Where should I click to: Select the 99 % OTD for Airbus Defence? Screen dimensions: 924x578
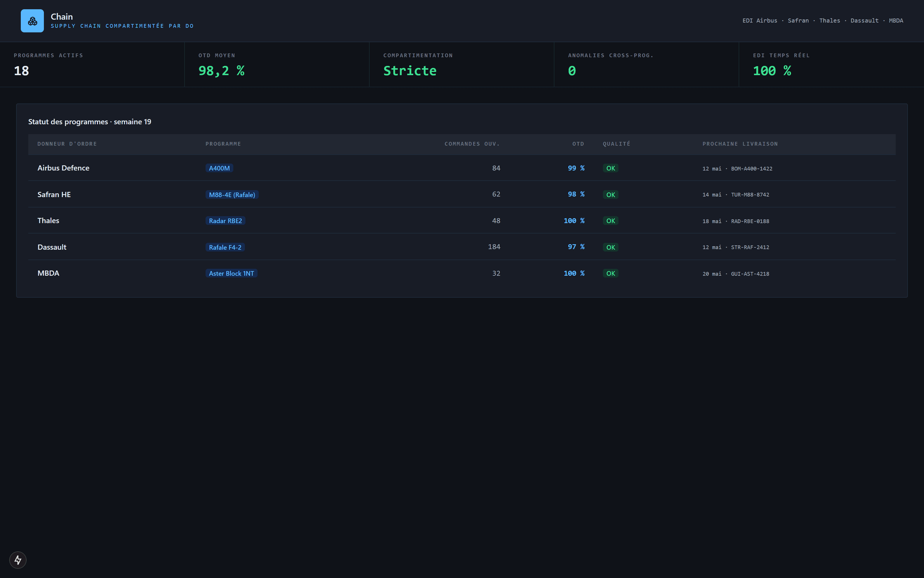576,168
